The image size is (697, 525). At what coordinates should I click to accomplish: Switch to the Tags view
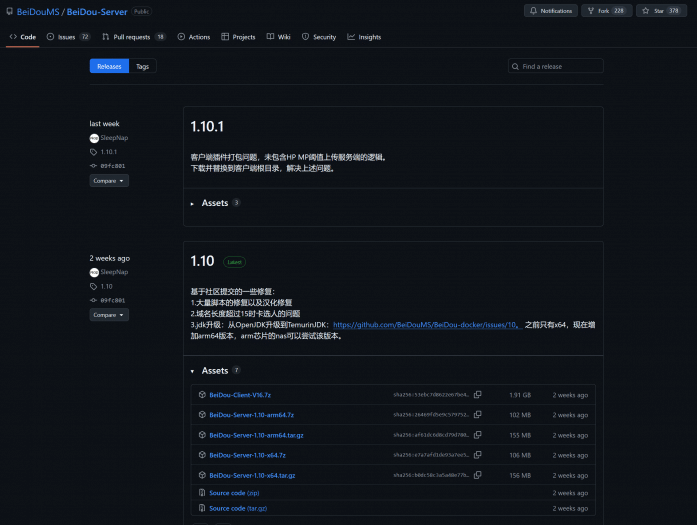point(143,66)
